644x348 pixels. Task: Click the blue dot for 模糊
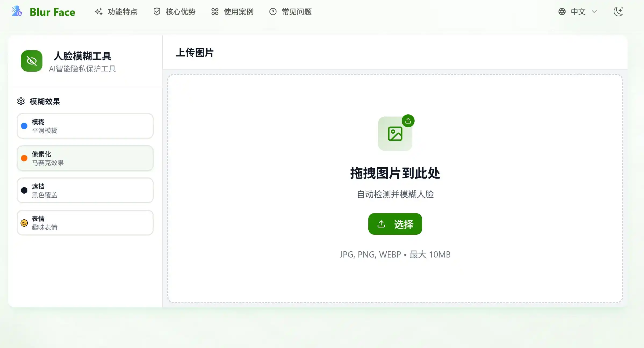pos(24,126)
